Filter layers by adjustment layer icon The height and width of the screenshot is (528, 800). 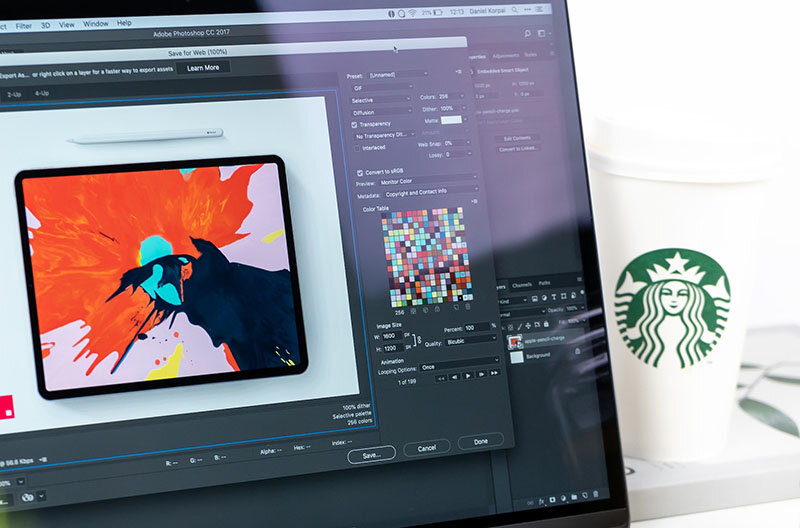pyautogui.click(x=544, y=297)
